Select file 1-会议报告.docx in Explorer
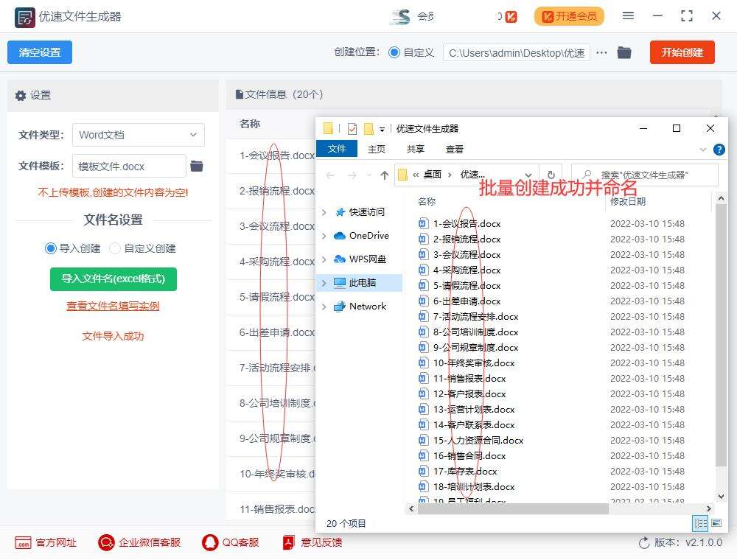This screenshot has width=737, height=560. pyautogui.click(x=467, y=223)
